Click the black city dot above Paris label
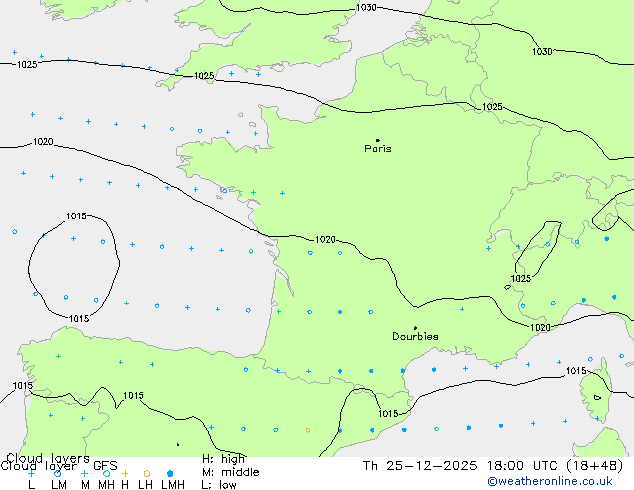The width and height of the screenshot is (634, 490). tap(378, 140)
